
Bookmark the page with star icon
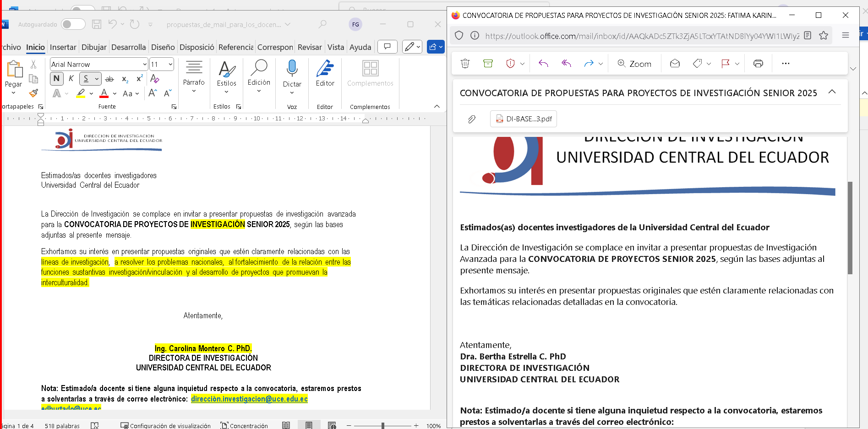(824, 35)
